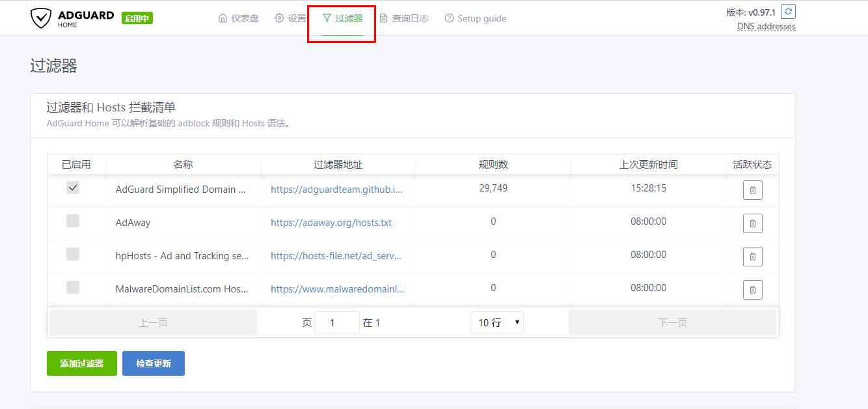Viewport: 868px width, 409px height.
Task: Enable the AdAway filter checkbox
Action: tap(73, 221)
